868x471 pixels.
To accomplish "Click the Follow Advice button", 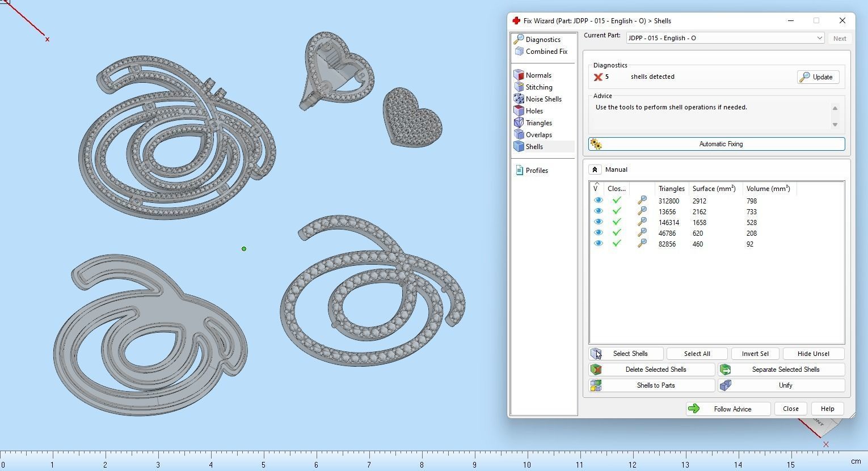I will pyautogui.click(x=728, y=409).
